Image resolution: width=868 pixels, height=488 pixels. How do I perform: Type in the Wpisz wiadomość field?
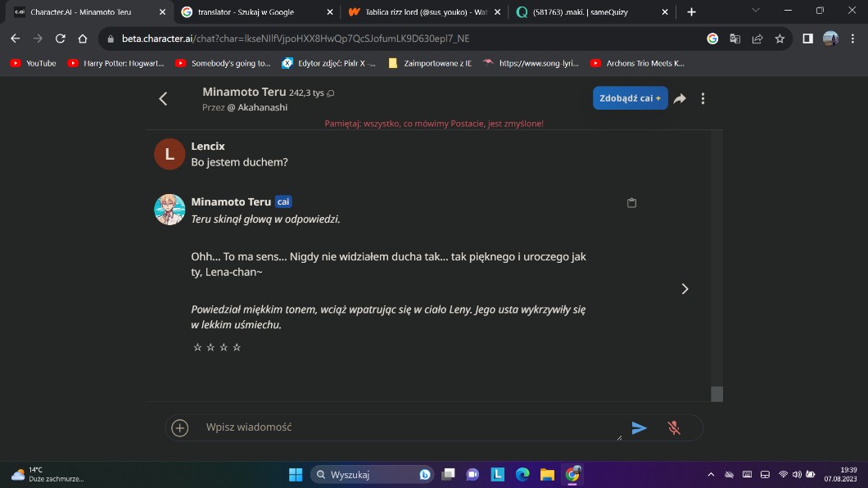(409, 427)
